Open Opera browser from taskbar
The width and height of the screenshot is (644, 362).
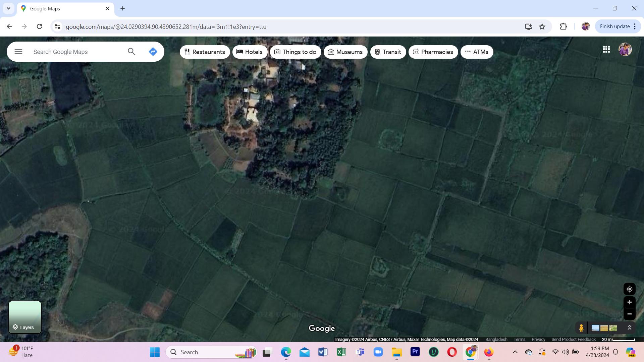click(x=452, y=352)
